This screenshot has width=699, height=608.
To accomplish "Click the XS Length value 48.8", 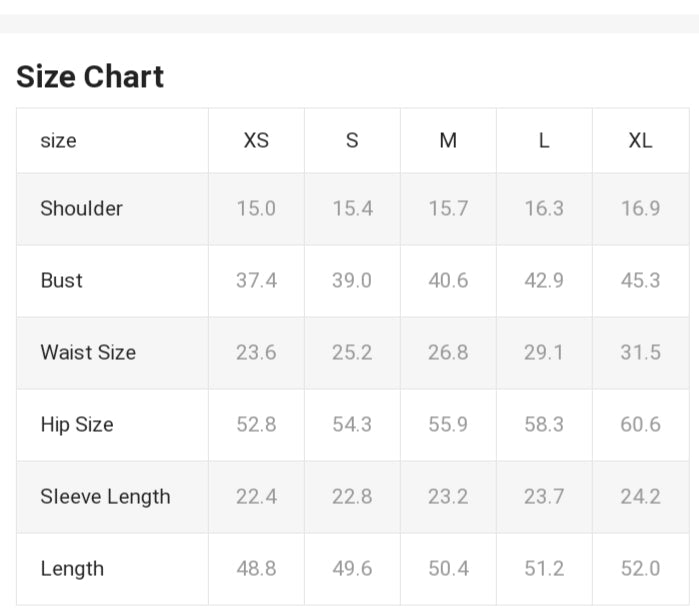I will pos(256,569).
